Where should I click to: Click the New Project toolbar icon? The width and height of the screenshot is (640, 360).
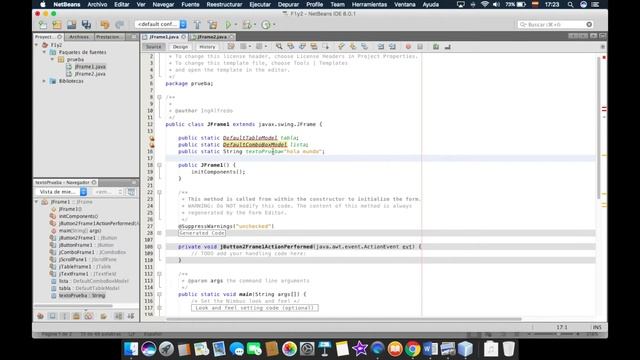(x=57, y=24)
